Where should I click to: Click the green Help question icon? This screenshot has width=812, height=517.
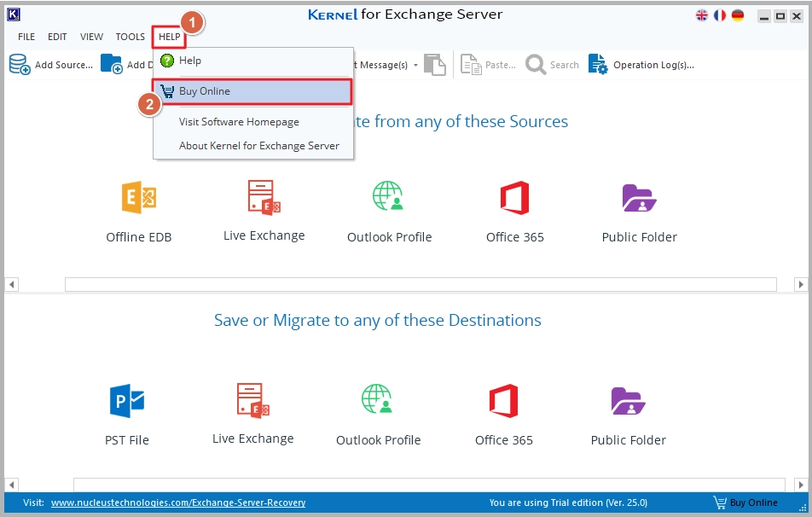coord(167,61)
